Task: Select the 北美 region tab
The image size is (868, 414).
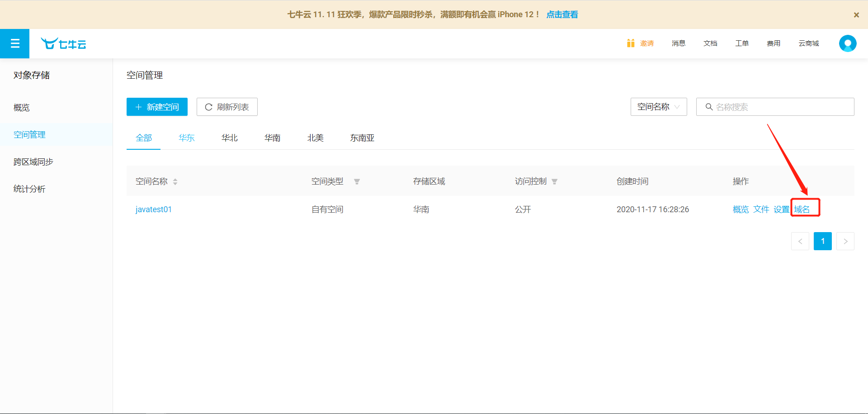Action: (316, 138)
